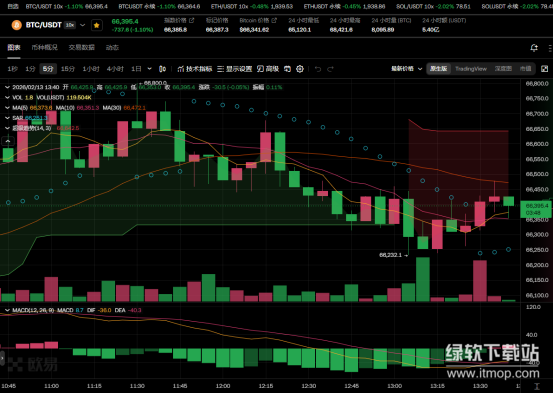The image size is (554, 393).
Task: Click the 68,800.0 high price marker
Action: pos(153,83)
